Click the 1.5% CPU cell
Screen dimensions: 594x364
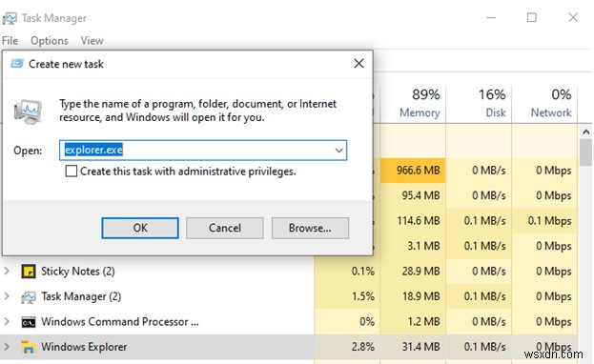tap(347, 296)
